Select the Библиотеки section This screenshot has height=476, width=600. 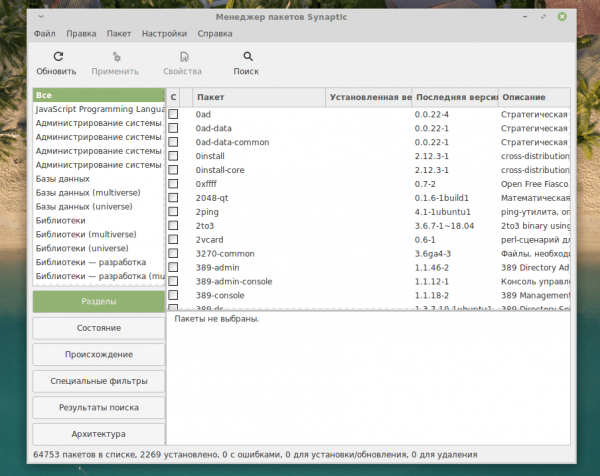[99, 220]
